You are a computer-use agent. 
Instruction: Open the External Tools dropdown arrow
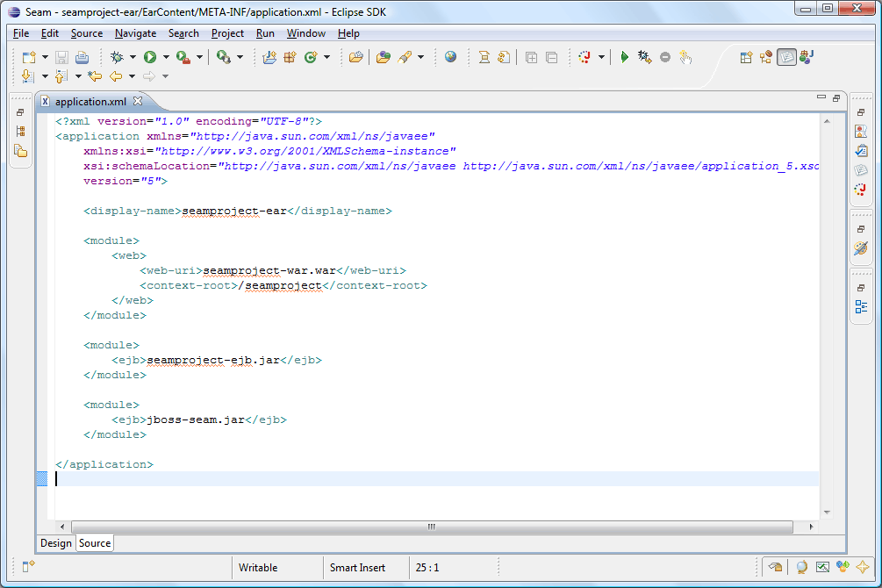(199, 57)
